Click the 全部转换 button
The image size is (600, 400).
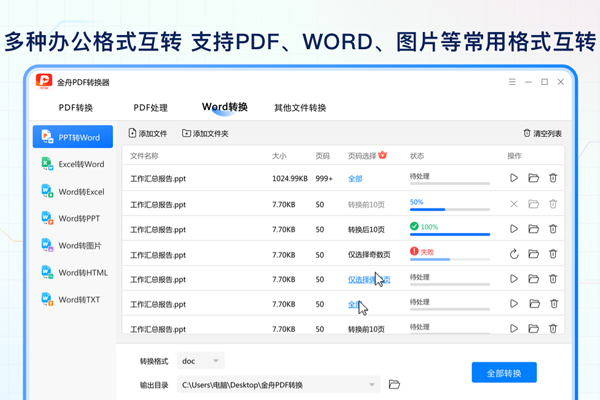[504, 372]
